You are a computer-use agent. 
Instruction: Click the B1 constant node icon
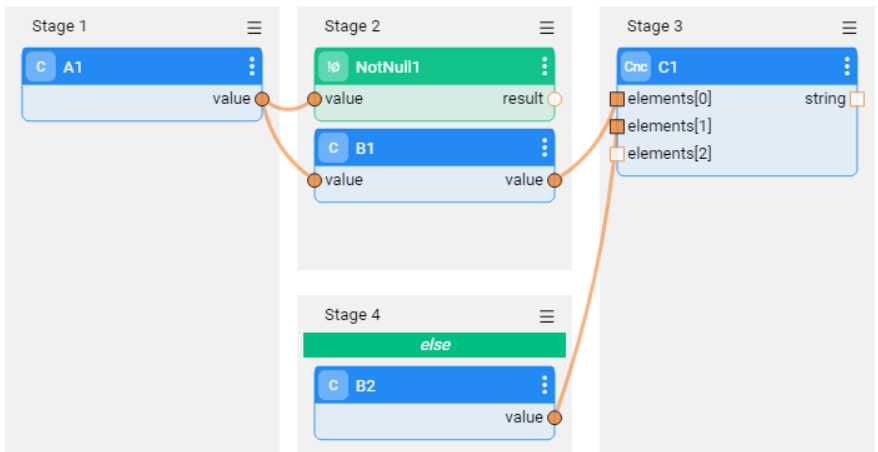pyautogui.click(x=333, y=148)
